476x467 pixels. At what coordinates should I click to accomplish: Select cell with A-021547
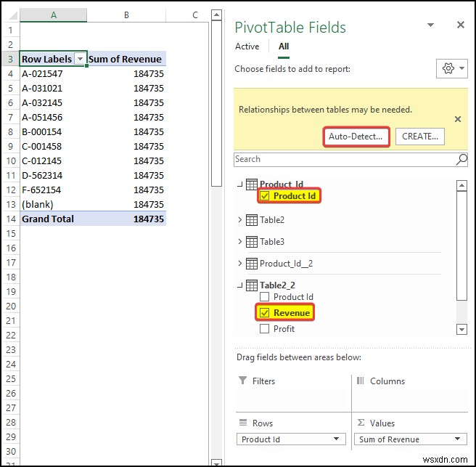(54, 73)
